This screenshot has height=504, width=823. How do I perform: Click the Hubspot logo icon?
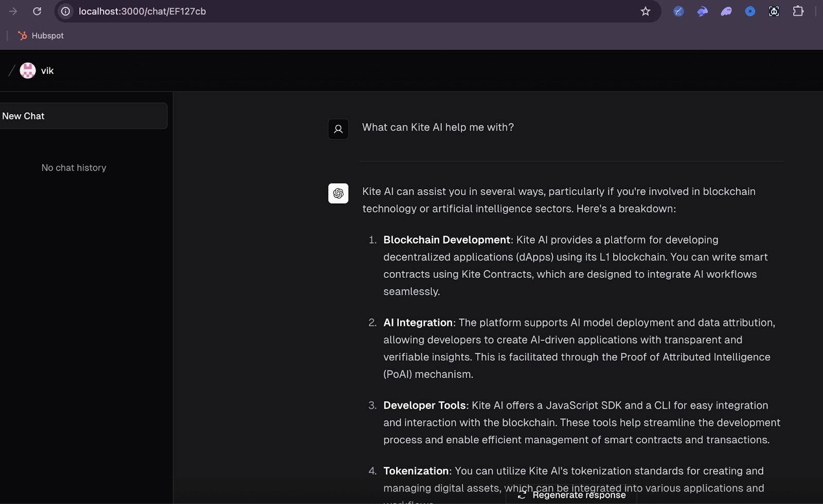[x=22, y=35]
